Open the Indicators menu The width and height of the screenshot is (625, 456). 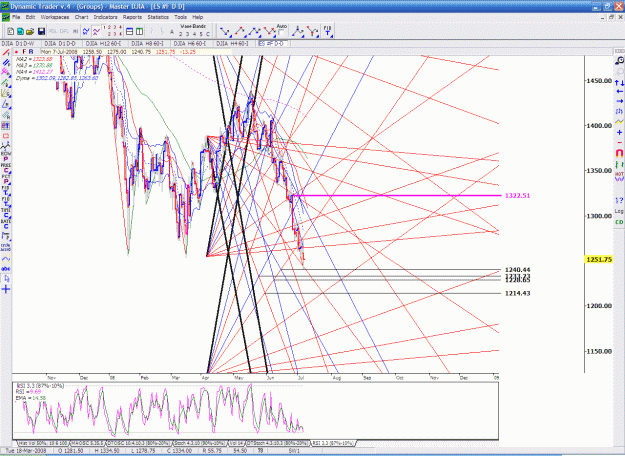pos(105,17)
